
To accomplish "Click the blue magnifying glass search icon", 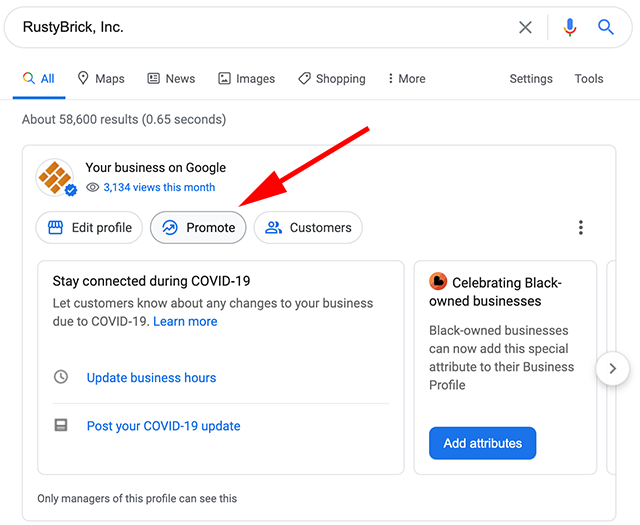I will (606, 28).
